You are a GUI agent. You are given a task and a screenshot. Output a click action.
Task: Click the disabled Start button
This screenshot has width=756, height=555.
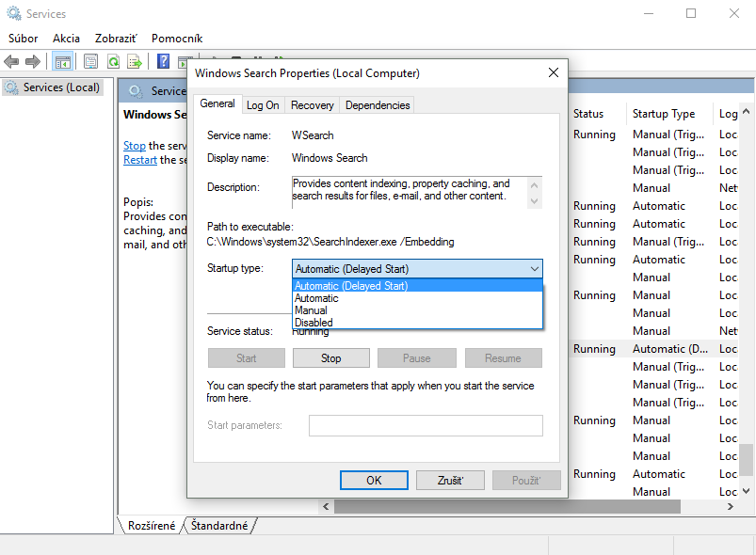click(247, 358)
